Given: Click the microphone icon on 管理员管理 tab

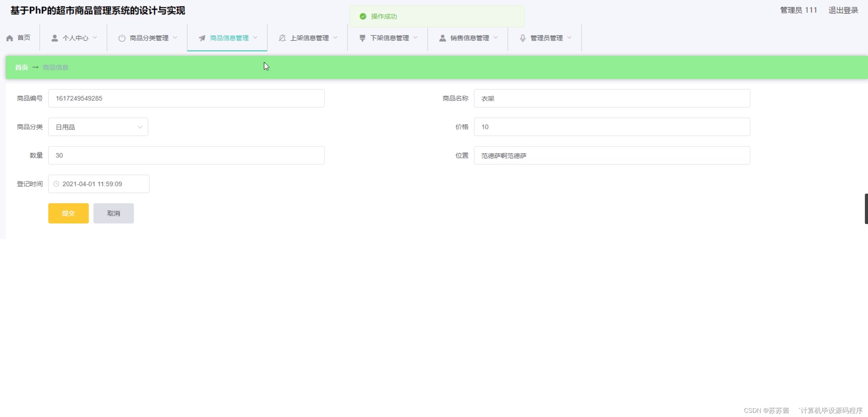Looking at the screenshot, I should pos(522,38).
